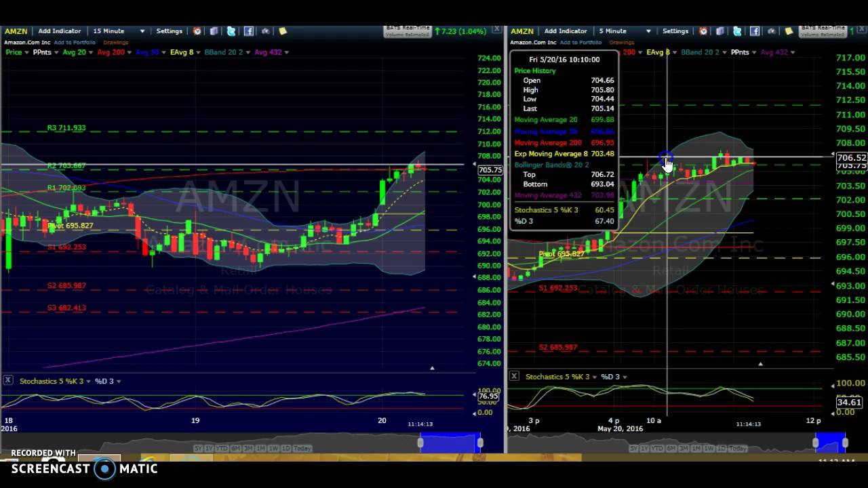This screenshot has height=488, width=868.
Task: Share 5 Minute chart on Twitter
Action: pyautogui.click(x=737, y=31)
